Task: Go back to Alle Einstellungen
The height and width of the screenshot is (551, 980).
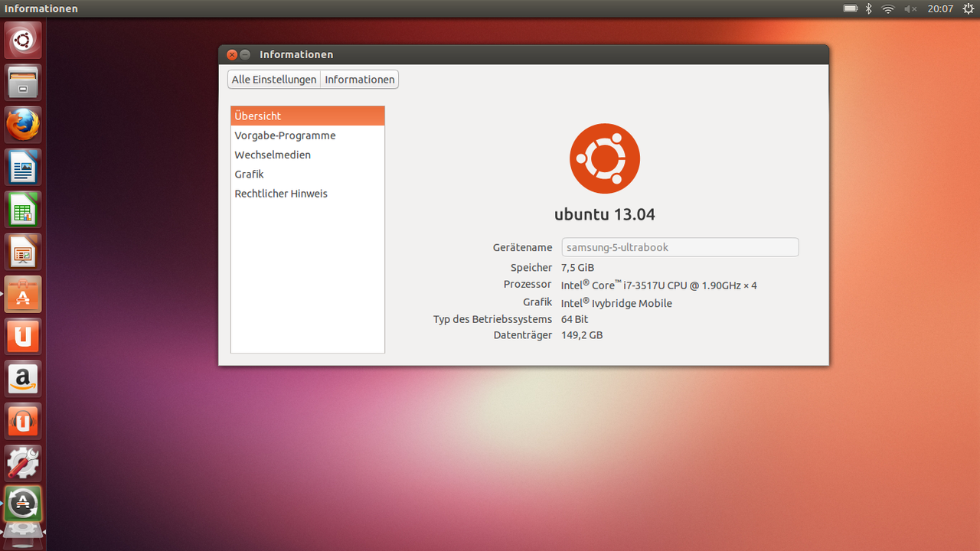Action: point(274,80)
